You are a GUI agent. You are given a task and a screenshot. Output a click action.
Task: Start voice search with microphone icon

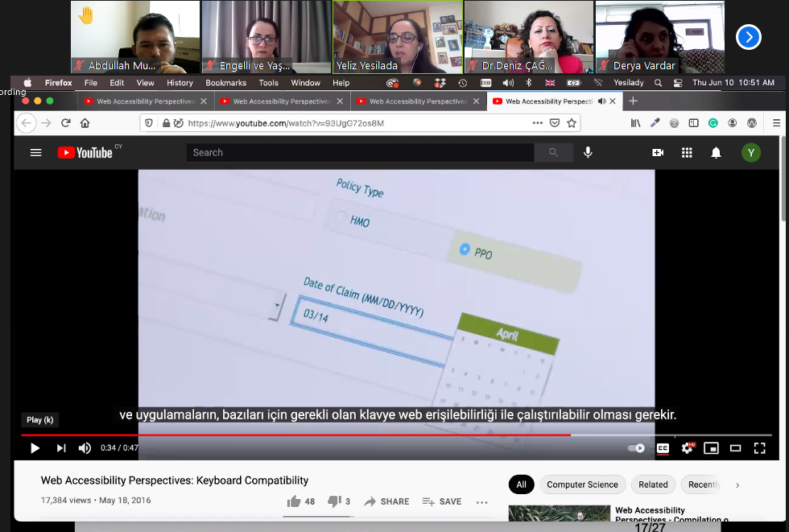(588, 152)
